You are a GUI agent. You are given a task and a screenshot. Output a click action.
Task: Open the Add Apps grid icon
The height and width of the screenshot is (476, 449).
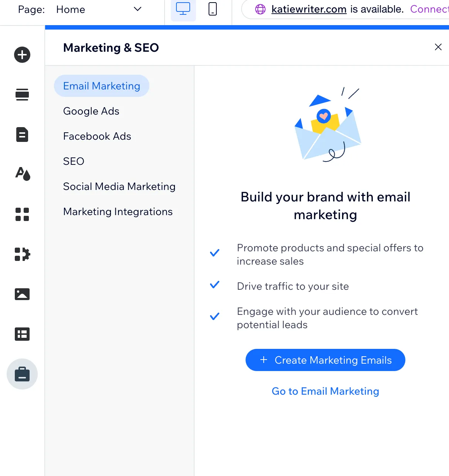22,214
